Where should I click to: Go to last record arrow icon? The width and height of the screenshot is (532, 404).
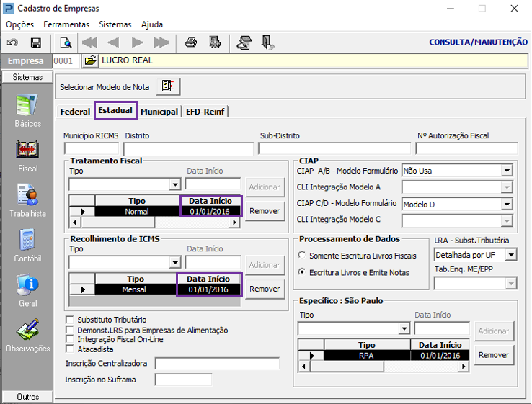[x=161, y=42]
